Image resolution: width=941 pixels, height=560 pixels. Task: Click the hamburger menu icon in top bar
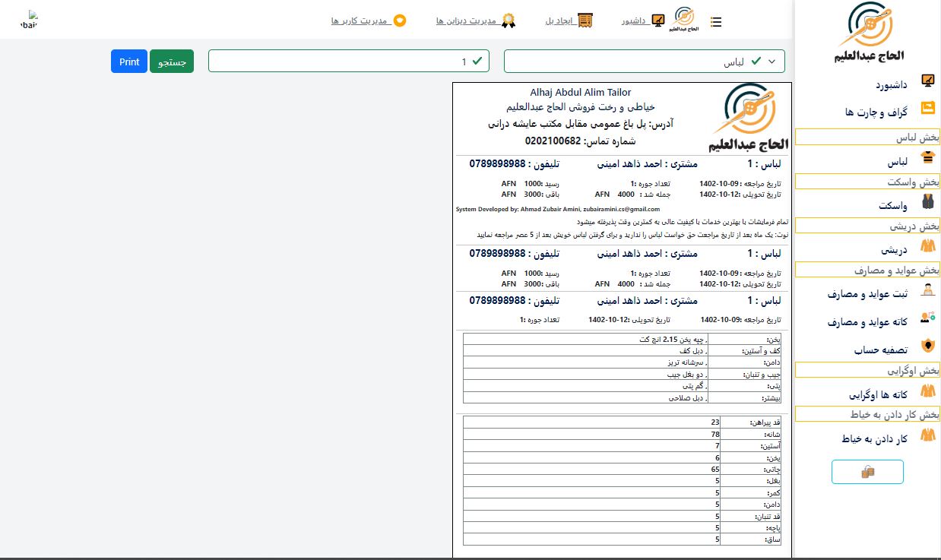(715, 22)
